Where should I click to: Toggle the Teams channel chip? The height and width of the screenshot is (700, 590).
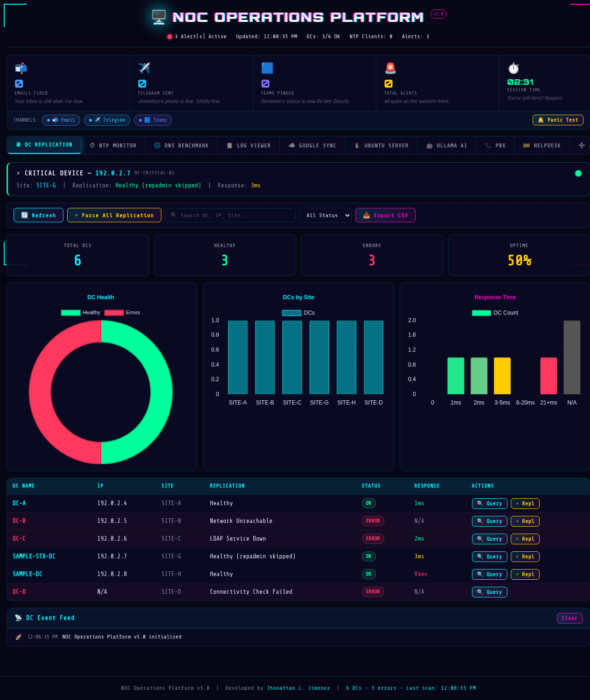click(153, 120)
